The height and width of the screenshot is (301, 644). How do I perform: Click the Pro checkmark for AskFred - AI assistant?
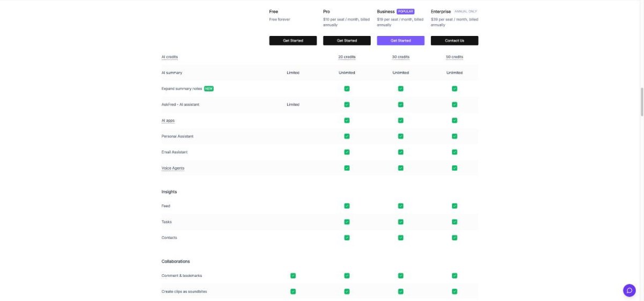pos(347,105)
